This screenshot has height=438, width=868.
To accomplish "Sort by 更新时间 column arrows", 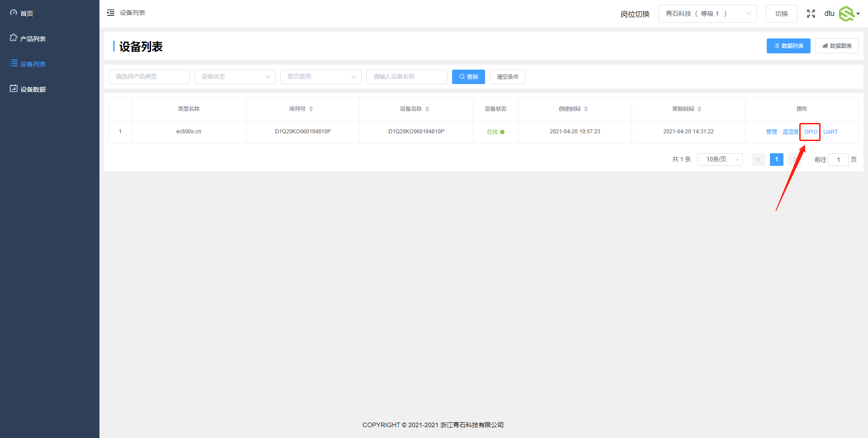I will tap(699, 109).
